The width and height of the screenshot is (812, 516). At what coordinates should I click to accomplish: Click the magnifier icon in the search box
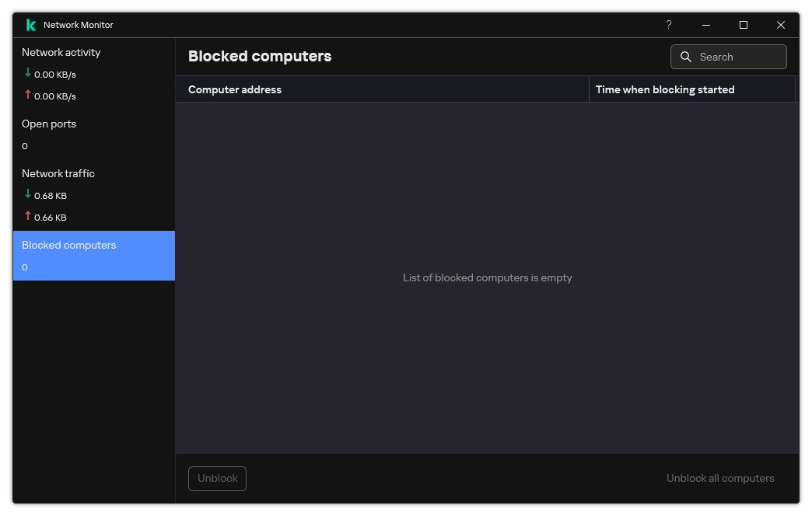(685, 56)
